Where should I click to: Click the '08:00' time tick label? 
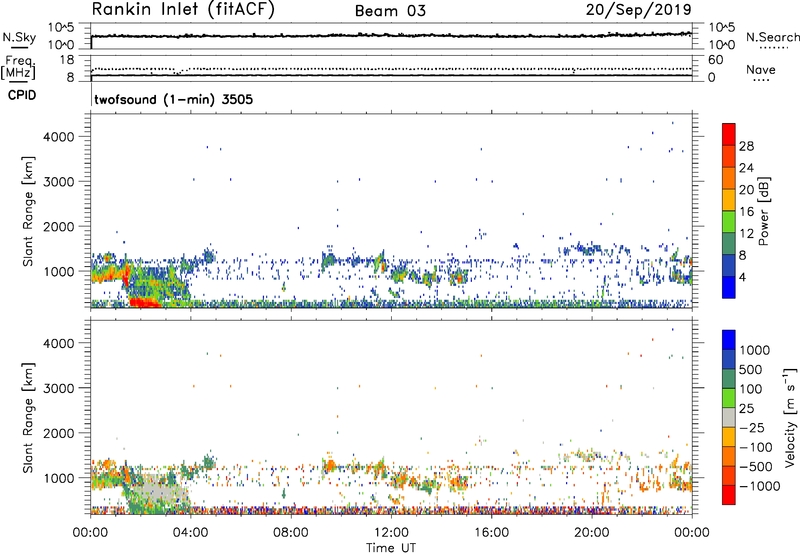[291, 533]
